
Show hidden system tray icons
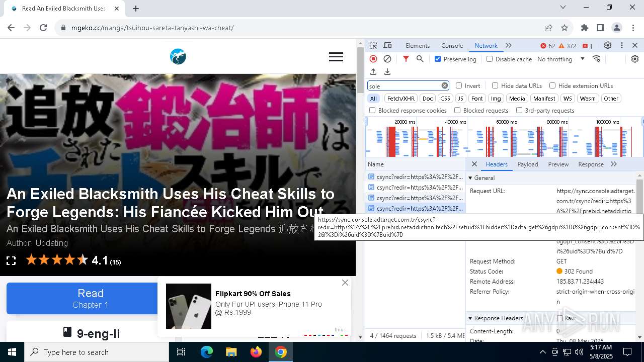point(542,352)
